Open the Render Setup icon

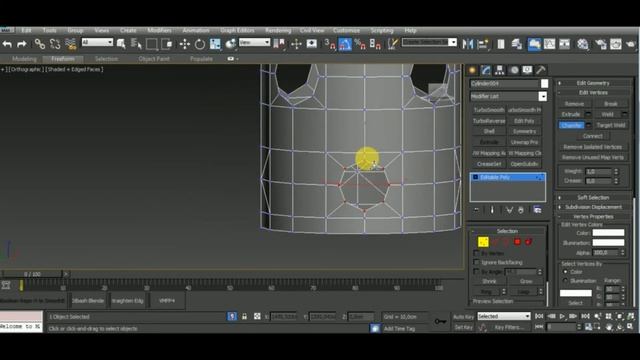600,44
